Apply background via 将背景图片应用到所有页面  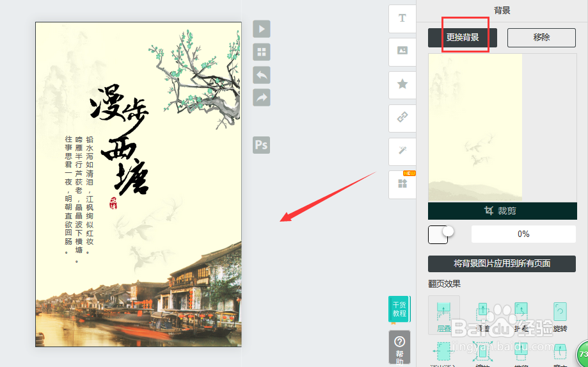(x=502, y=263)
